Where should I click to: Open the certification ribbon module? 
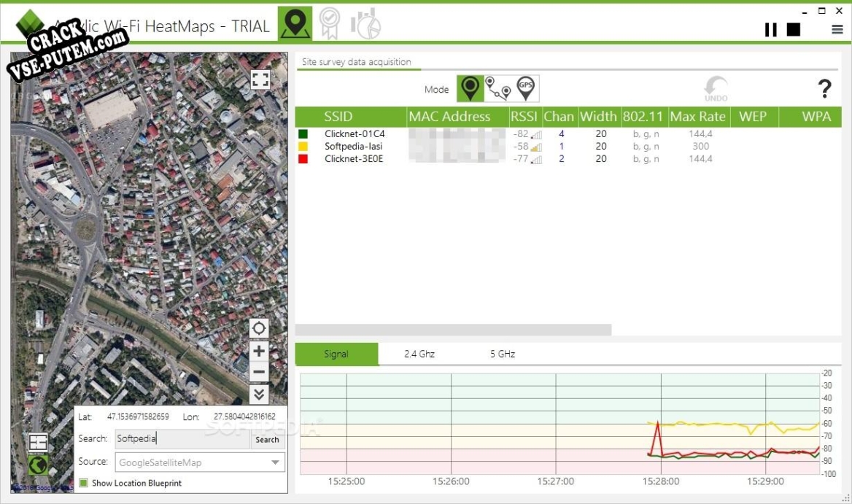tap(329, 24)
